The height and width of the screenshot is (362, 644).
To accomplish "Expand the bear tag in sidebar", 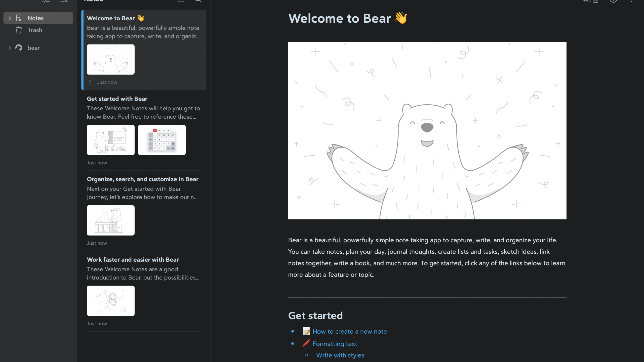I will pyautogui.click(x=8, y=48).
